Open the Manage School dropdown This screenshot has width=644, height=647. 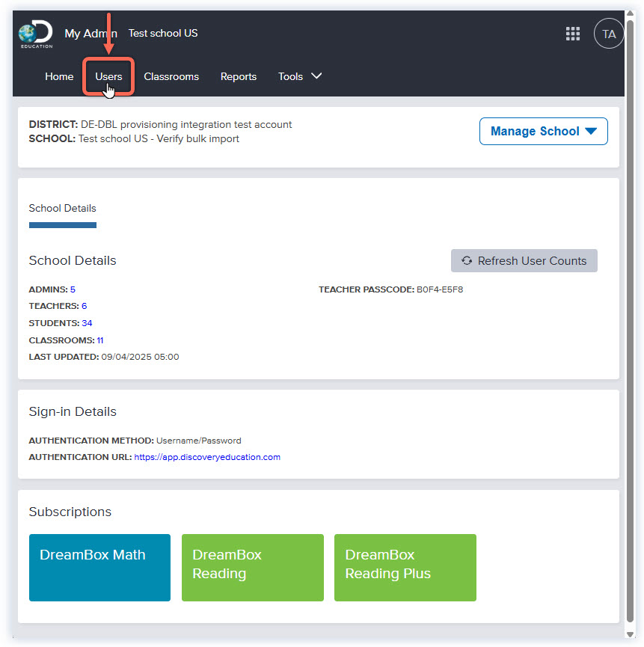tap(543, 131)
